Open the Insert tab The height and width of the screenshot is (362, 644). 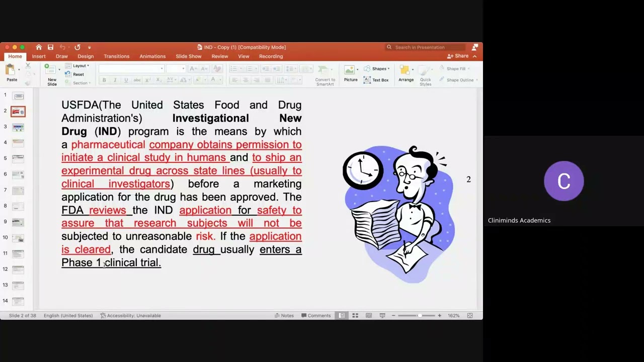(39, 56)
